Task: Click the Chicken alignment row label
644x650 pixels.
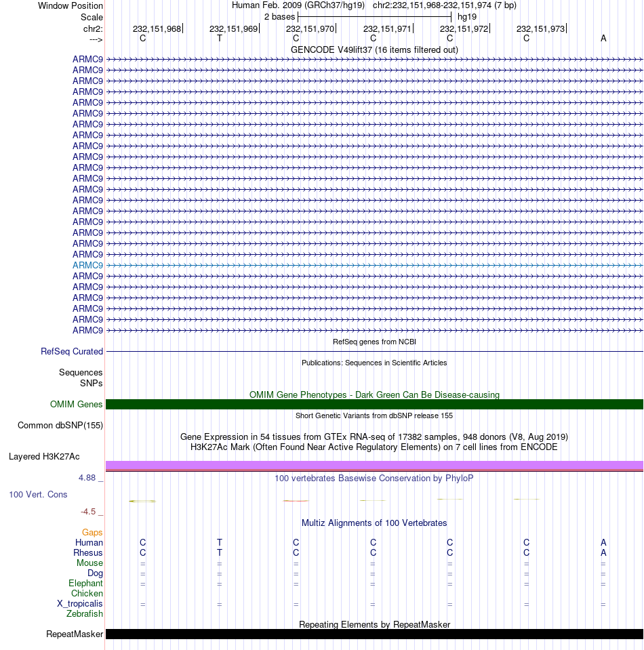Action: click(x=87, y=594)
